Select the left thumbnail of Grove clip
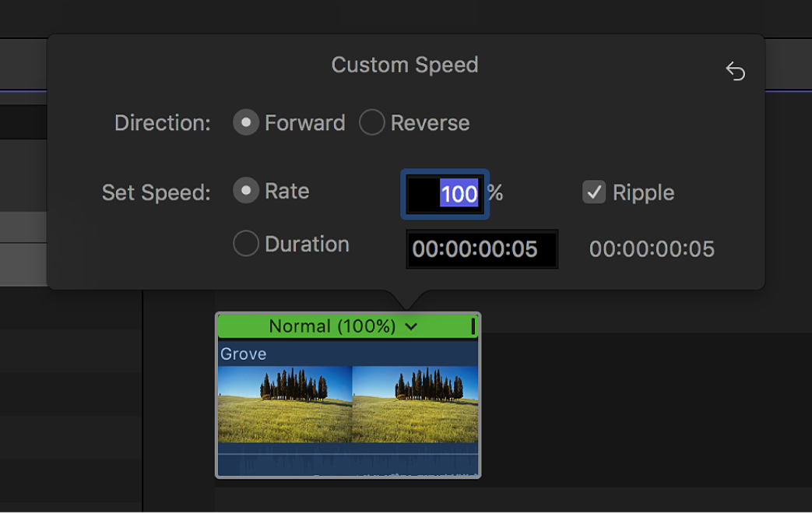Screen dimensions: 812x514 pos(285,404)
